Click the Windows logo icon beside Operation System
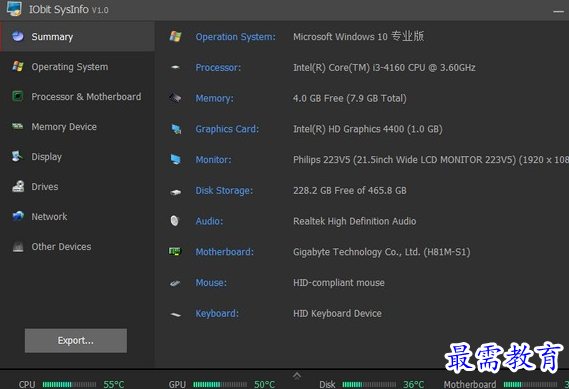569x389 pixels. tap(175, 36)
